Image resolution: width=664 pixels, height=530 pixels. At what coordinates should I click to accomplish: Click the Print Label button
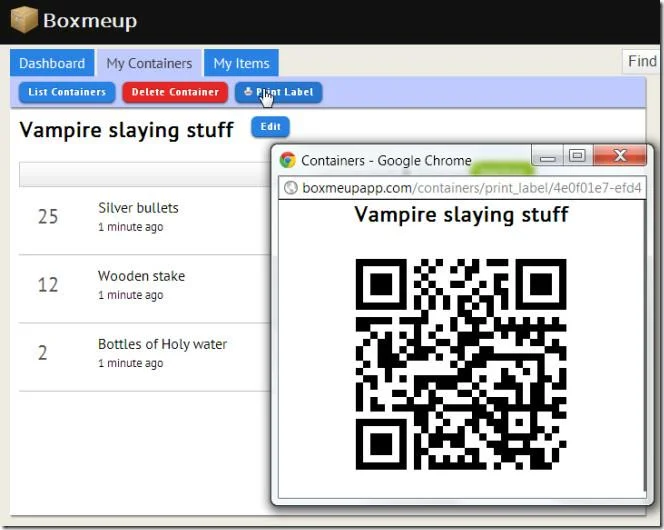(278, 92)
